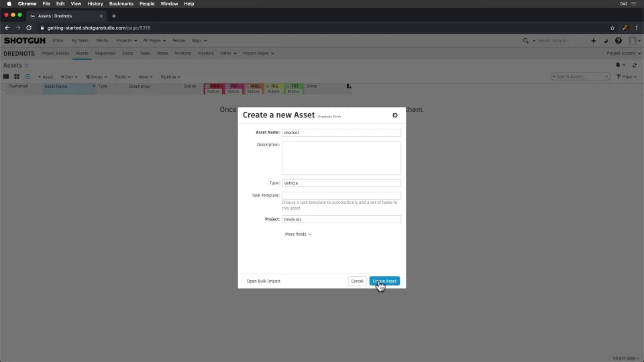Expand the TXT pipeline step column
This screenshot has width=644, height=362.
(x=288, y=86)
